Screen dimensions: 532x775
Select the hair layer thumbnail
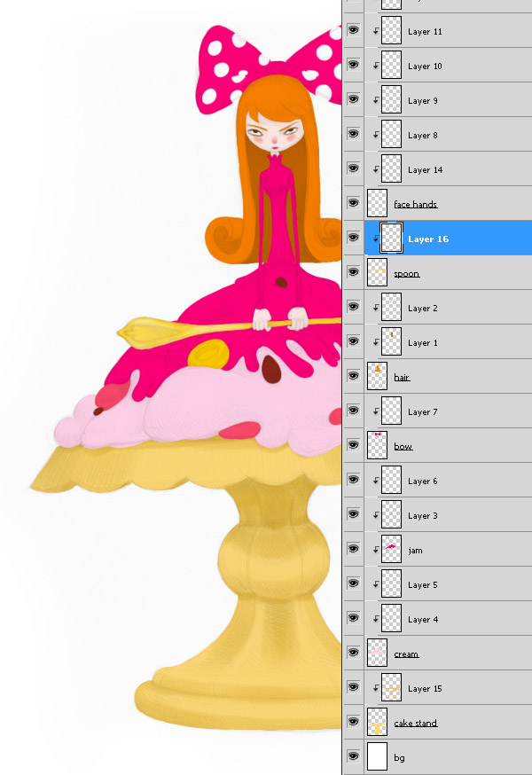tap(377, 376)
